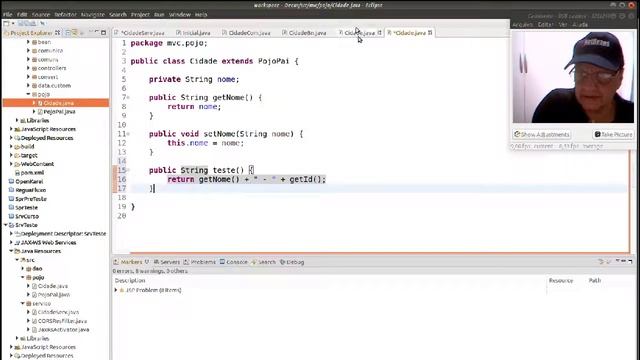This screenshot has height=360, width=640.
Task: Collapse the SrvTeste project
Action: (x=6, y=225)
